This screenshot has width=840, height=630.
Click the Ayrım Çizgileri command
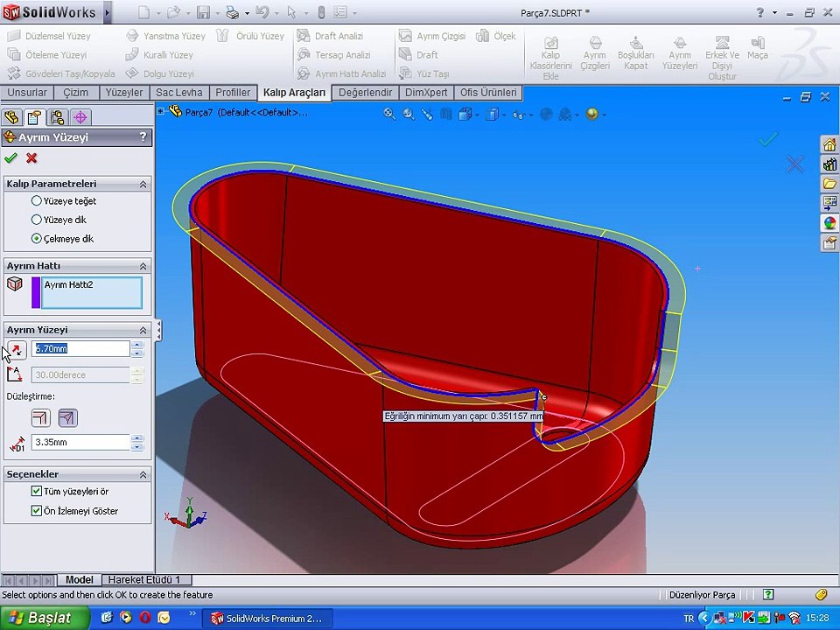[x=595, y=53]
